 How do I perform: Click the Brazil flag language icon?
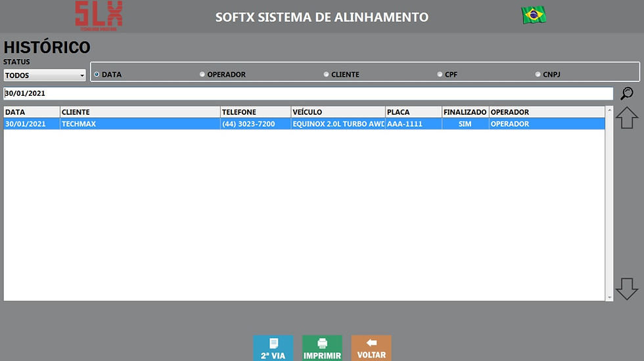click(x=534, y=15)
